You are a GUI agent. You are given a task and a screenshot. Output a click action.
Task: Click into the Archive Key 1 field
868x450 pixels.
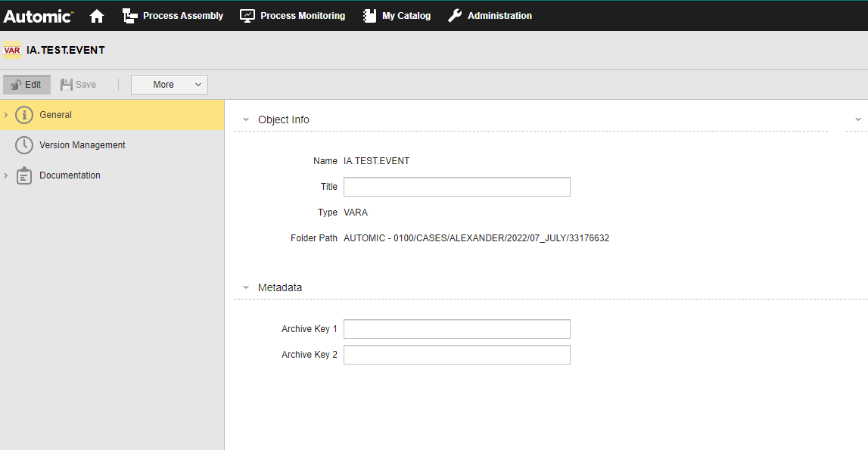pyautogui.click(x=456, y=329)
